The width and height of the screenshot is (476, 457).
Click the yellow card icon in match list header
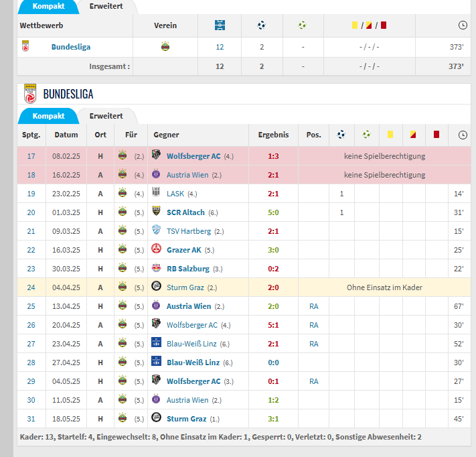pyautogui.click(x=390, y=135)
